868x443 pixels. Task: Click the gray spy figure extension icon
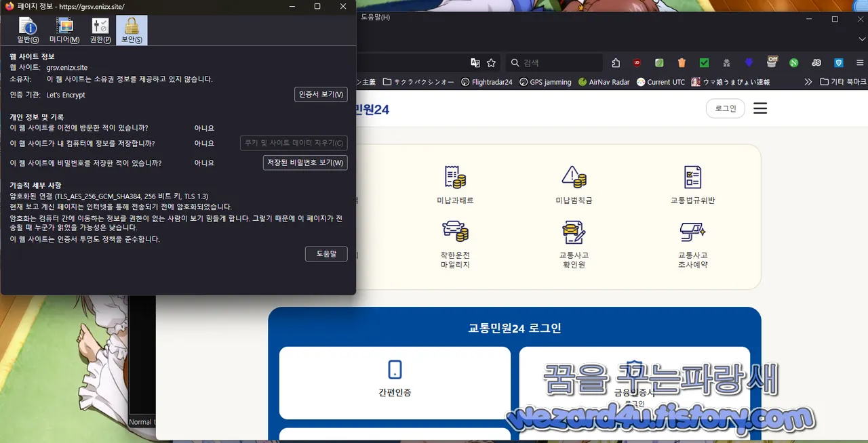tap(726, 63)
